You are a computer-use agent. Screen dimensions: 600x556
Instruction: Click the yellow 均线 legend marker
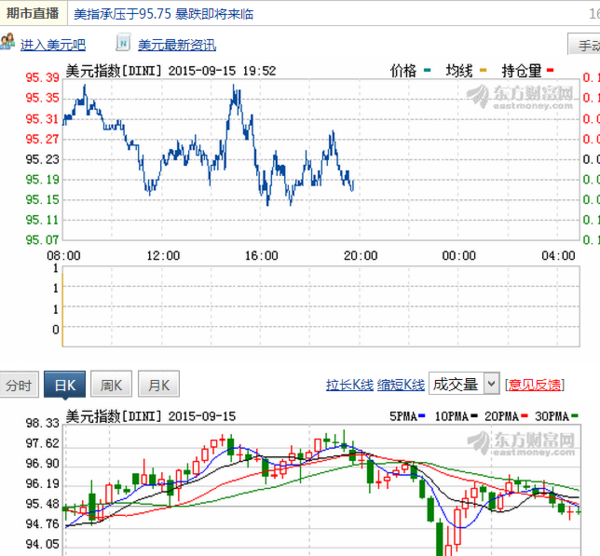[483, 70]
